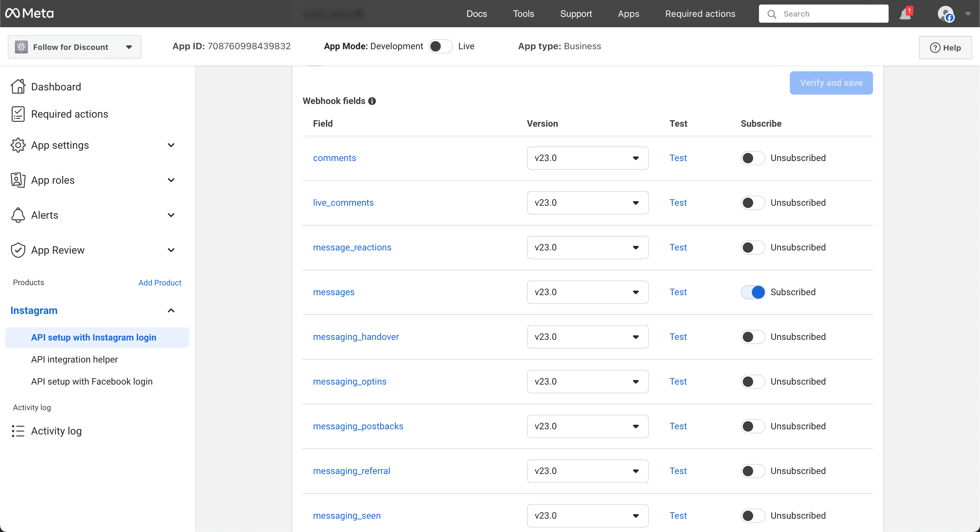This screenshot has width=980, height=532.
Task: Open the Follow for Discount app selector
Action: (75, 47)
